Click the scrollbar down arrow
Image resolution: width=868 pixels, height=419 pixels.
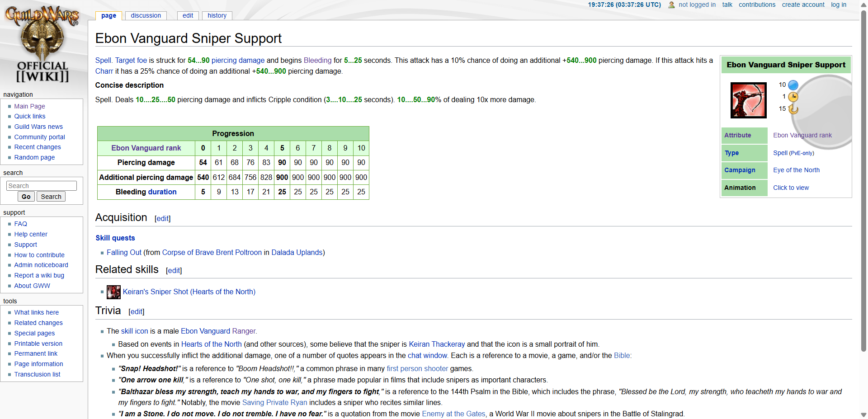863,414
